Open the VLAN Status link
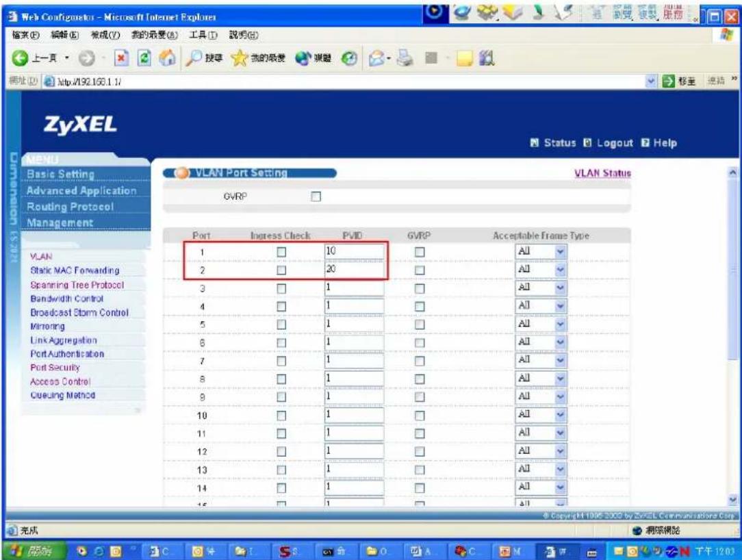 coord(602,173)
